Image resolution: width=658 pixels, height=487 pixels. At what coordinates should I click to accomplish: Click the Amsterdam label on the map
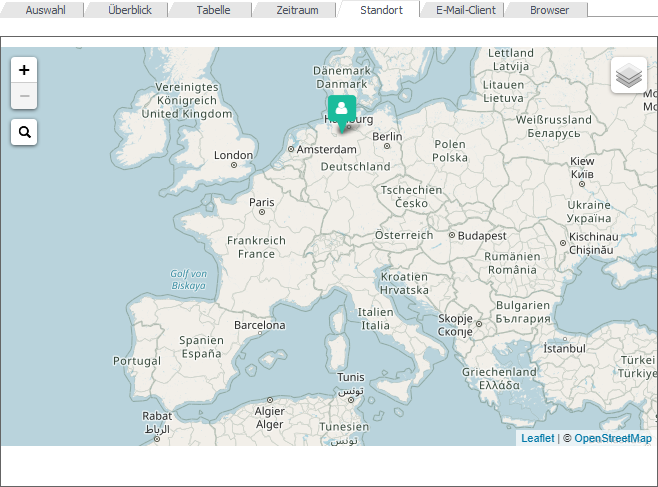(x=327, y=150)
